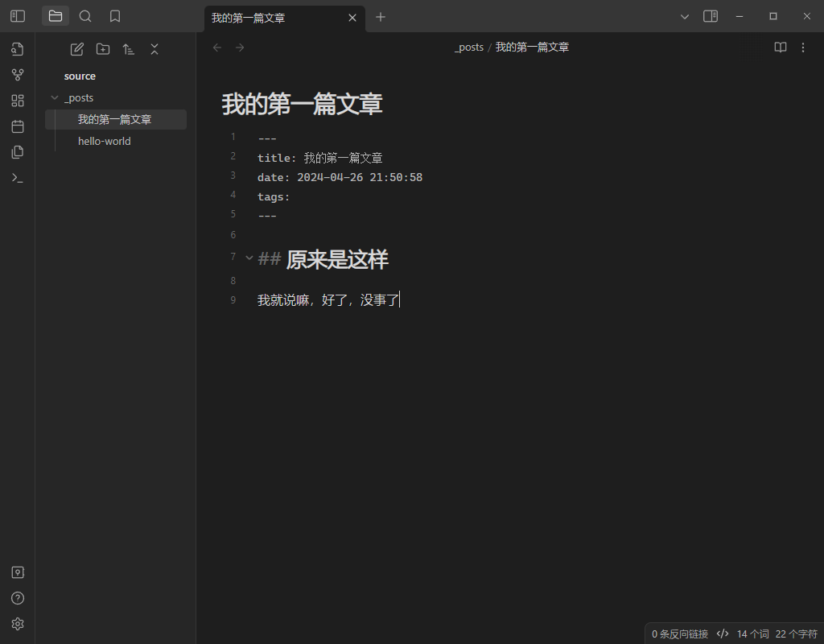
Task: Switch to reading view with book icon
Action: coord(781,47)
